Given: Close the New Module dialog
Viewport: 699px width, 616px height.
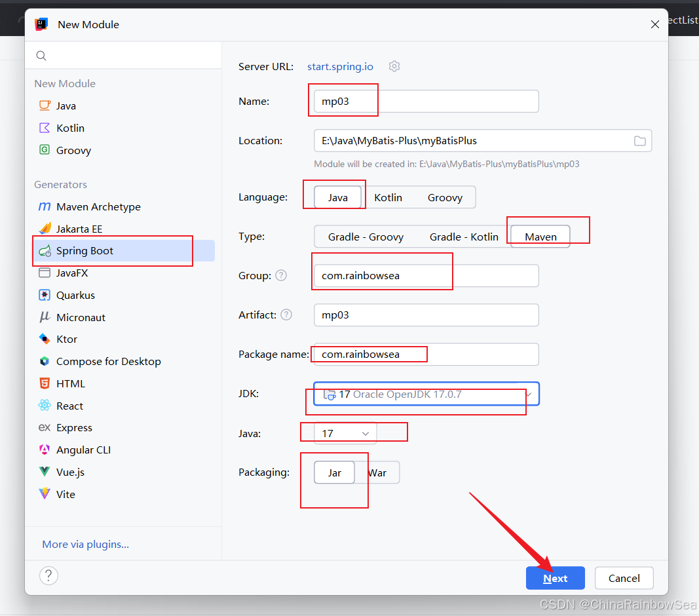Looking at the screenshot, I should 654,24.
